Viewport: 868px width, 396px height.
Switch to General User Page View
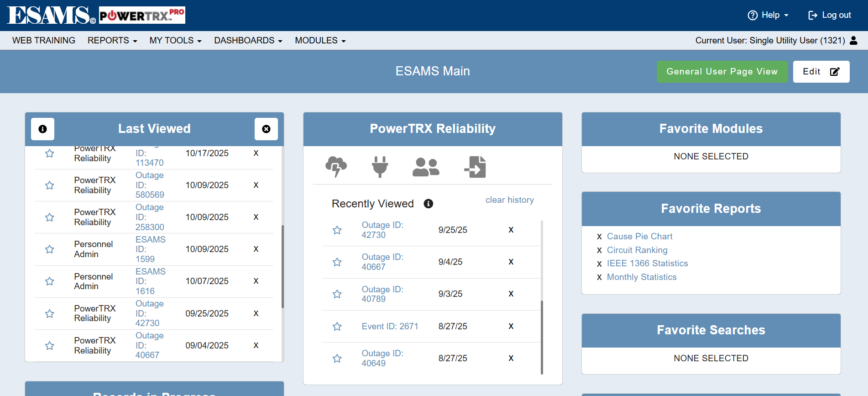(722, 72)
